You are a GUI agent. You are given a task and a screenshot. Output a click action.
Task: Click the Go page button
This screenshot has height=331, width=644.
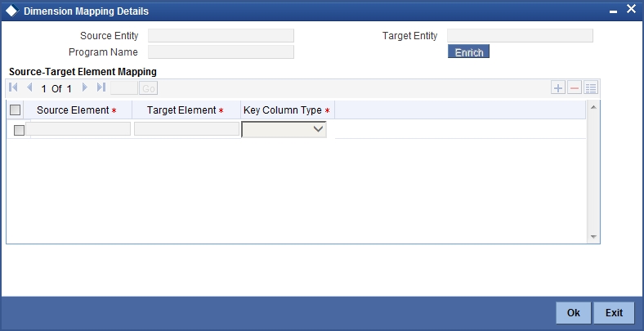point(148,88)
